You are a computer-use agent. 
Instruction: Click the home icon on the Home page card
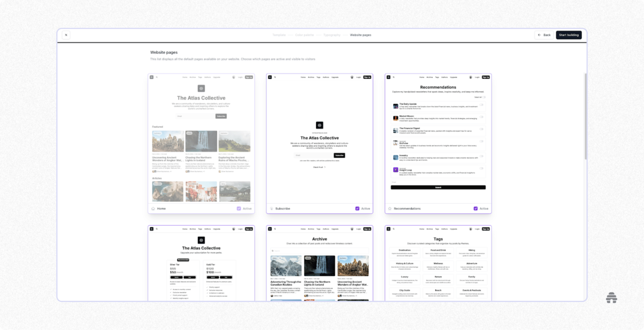point(153,209)
